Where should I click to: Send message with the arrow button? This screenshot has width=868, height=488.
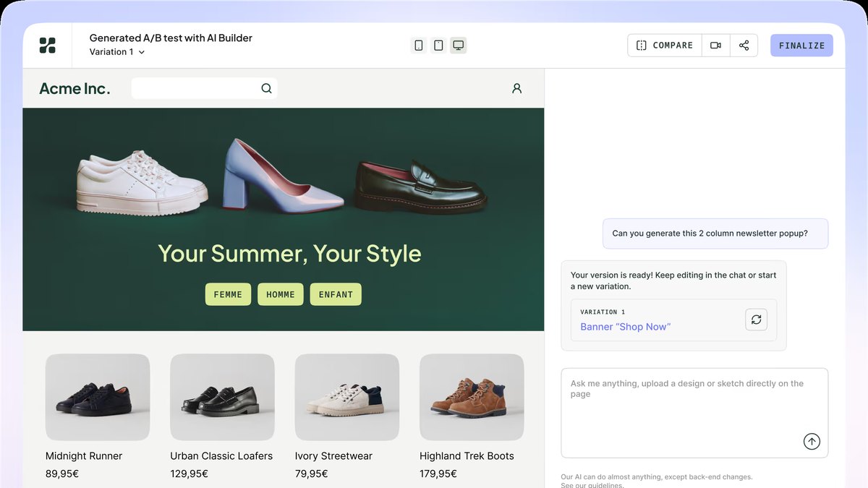812,441
